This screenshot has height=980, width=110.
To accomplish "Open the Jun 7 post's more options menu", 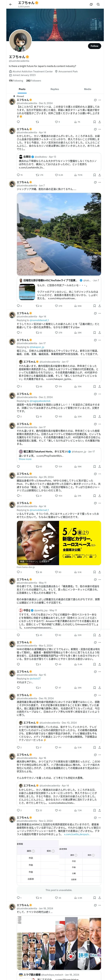I will 100,182.
